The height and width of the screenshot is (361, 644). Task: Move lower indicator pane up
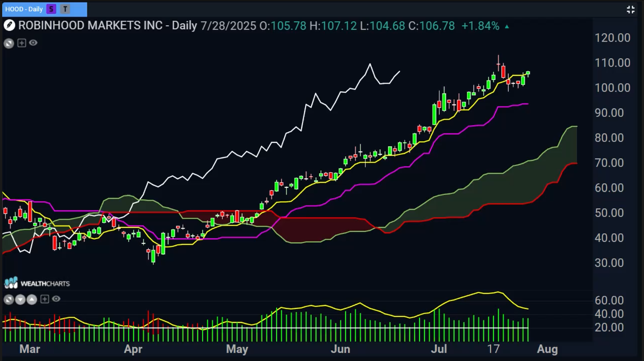(x=32, y=299)
